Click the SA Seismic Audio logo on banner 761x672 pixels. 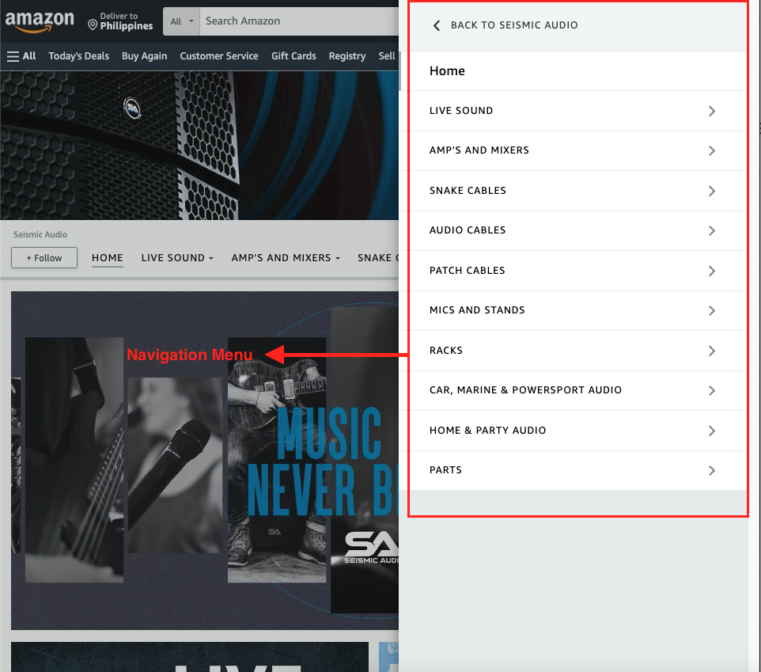[x=371, y=547]
